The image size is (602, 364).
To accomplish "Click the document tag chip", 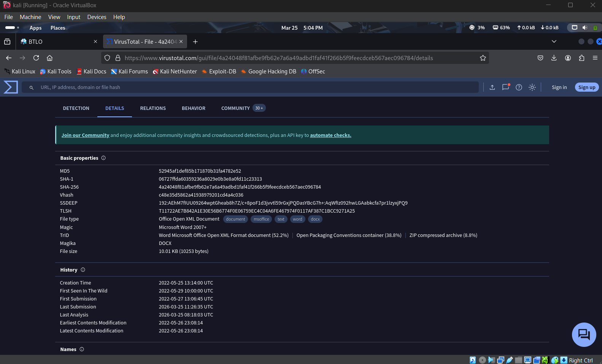I will (x=235, y=219).
